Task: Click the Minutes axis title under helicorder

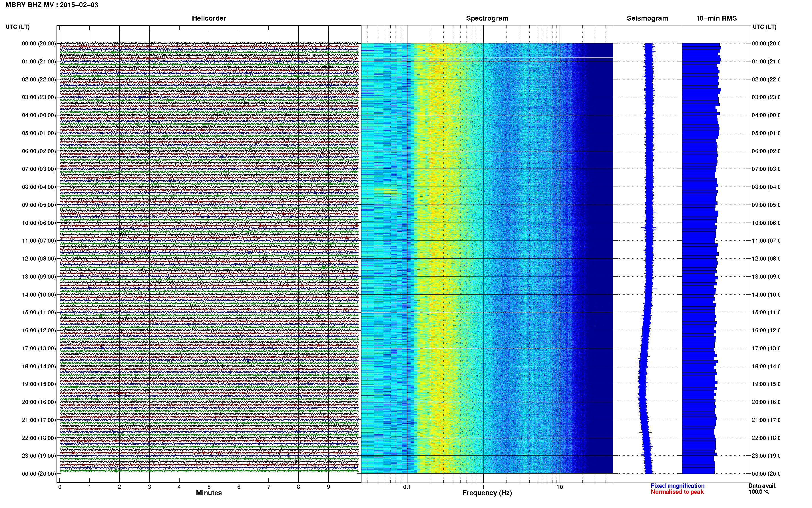Action: click(209, 493)
